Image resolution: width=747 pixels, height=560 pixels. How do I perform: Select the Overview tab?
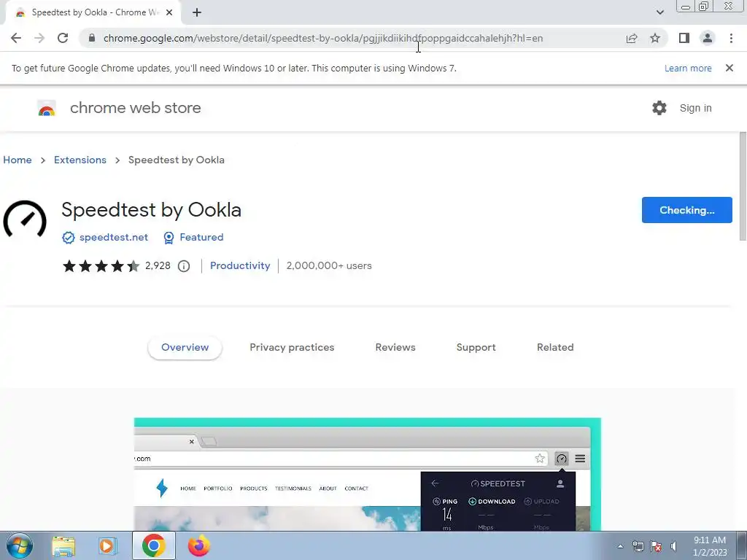pos(185,348)
